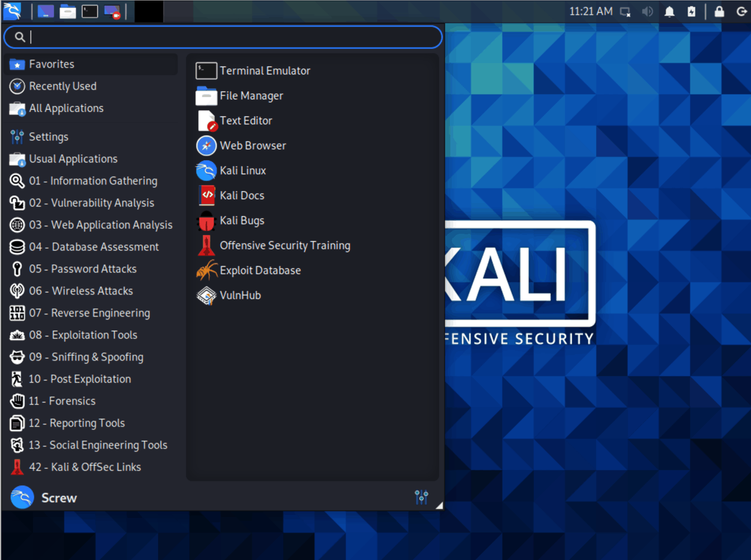Expand All Applications
Viewport: 751px width, 560px height.
(x=66, y=108)
